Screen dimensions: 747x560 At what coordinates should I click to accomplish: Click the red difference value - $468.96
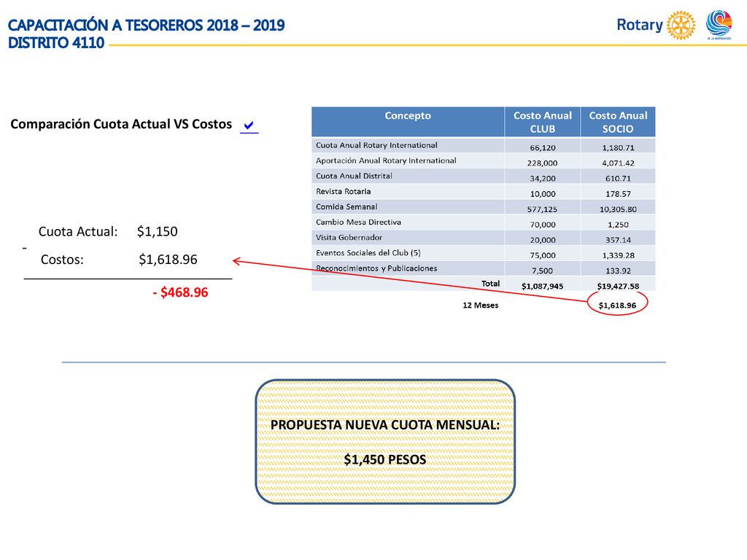[180, 292]
